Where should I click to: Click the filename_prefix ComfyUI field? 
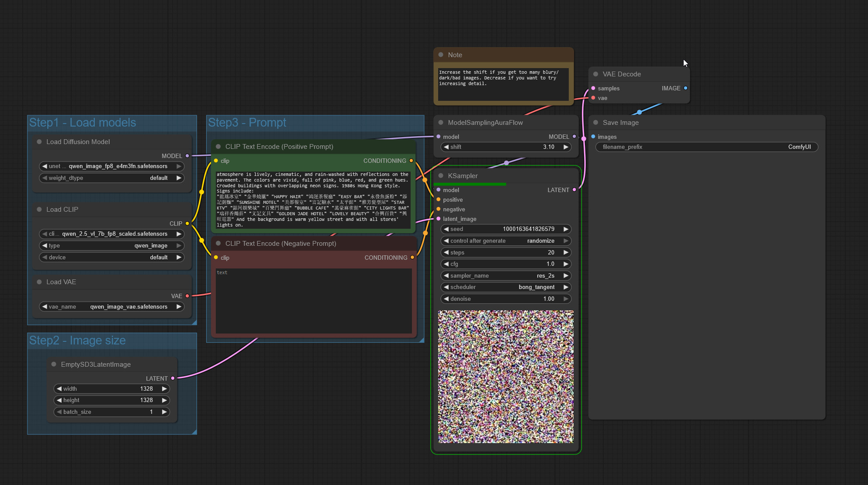click(706, 147)
